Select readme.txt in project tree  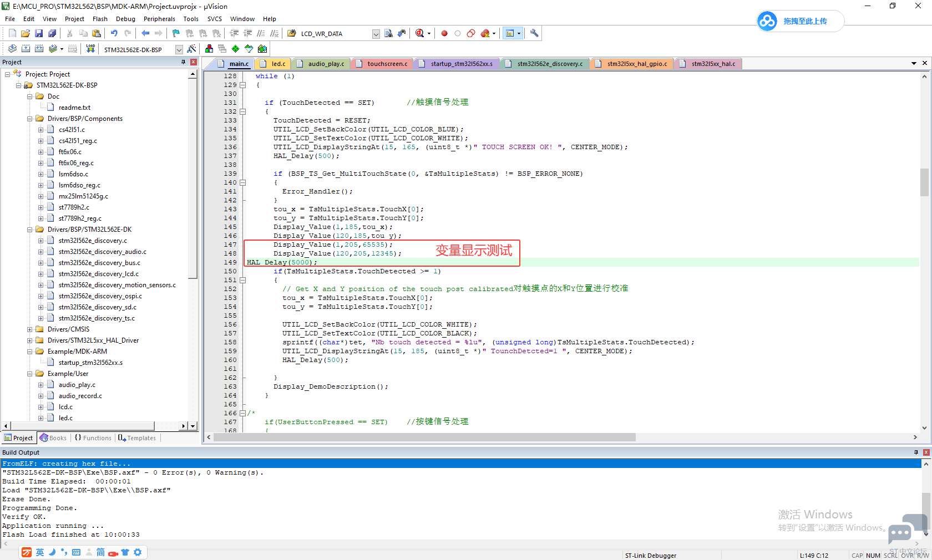(74, 108)
